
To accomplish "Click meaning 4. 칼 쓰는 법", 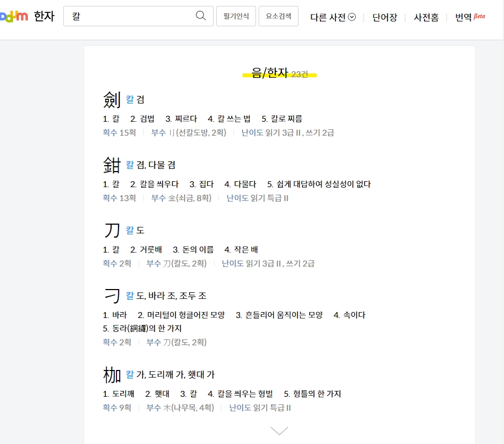I will [229, 119].
